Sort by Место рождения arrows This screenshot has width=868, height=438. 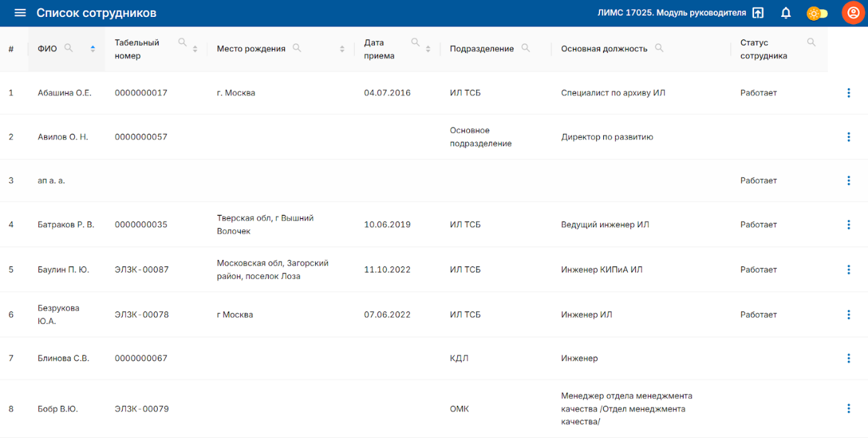click(342, 48)
